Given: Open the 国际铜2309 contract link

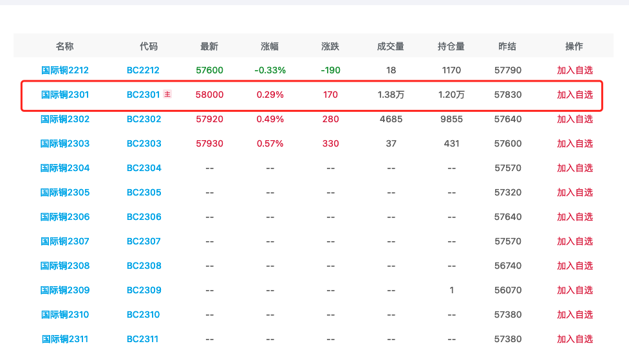Looking at the screenshot, I should 65,290.
